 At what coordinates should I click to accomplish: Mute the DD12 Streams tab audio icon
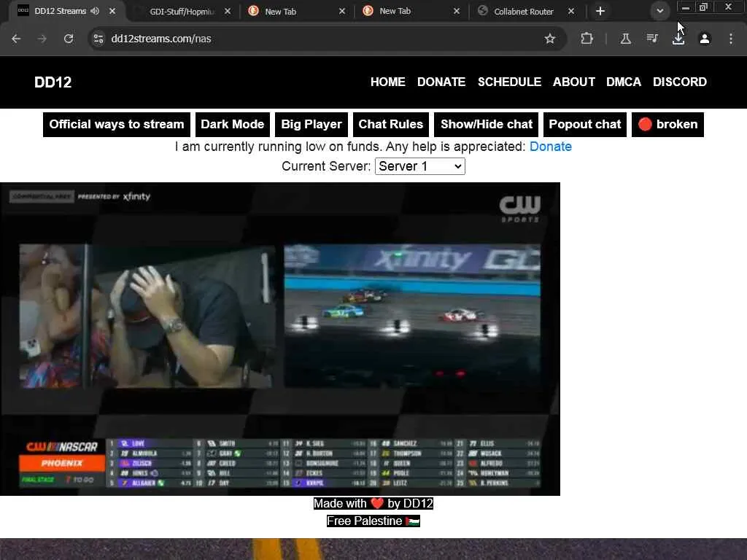95,11
